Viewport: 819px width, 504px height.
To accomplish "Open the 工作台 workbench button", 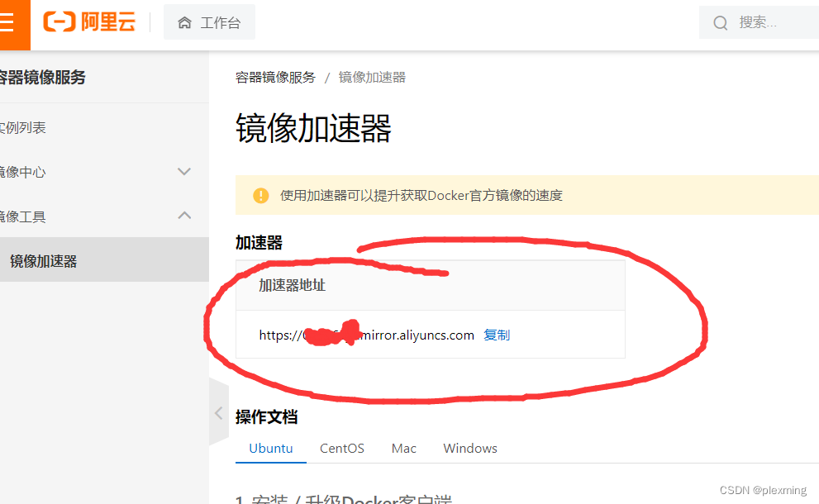I will click(209, 22).
